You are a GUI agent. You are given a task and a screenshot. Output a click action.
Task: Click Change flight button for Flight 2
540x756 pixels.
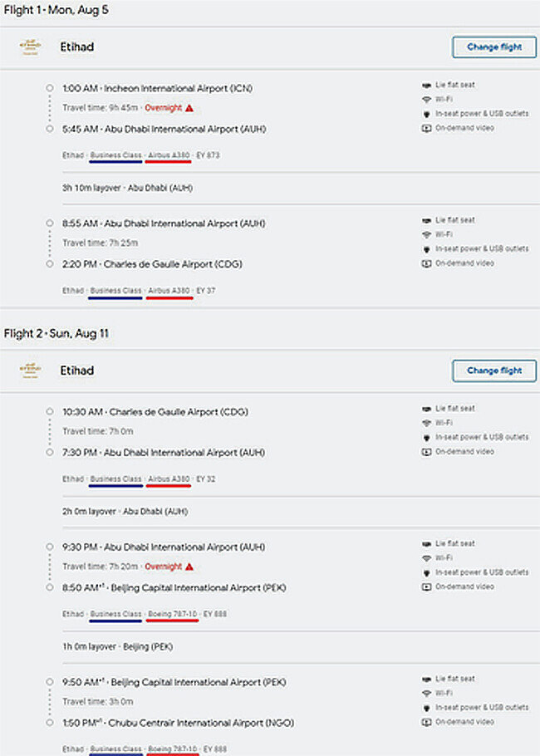point(494,371)
